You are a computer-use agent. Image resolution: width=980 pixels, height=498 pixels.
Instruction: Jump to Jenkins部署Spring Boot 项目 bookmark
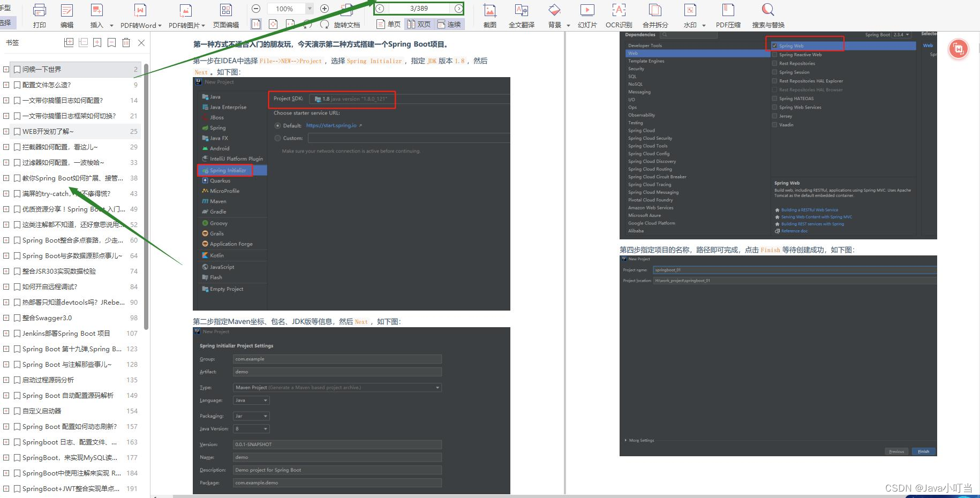click(66, 333)
